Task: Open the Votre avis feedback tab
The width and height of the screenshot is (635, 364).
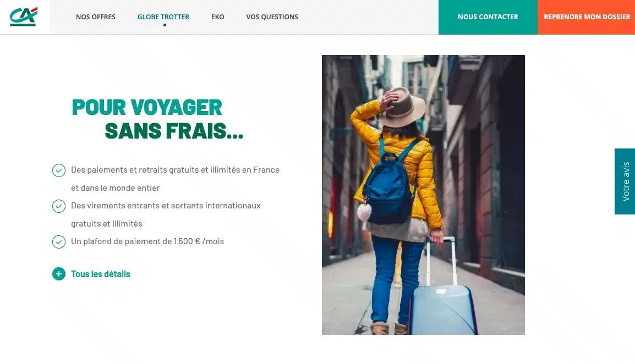Action: (x=625, y=181)
